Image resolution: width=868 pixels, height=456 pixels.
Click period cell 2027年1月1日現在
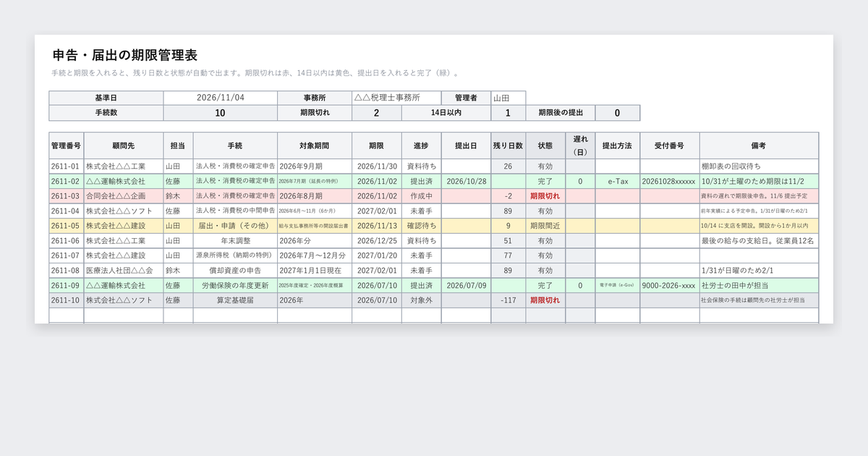point(315,271)
